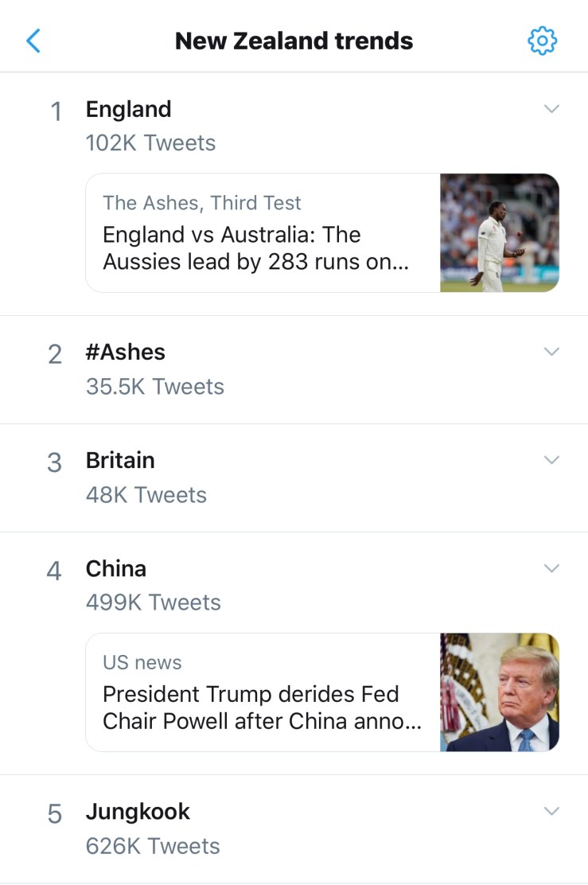Screen dimensions: 588x885
Task: Open the England trending topic
Action: 128,109
